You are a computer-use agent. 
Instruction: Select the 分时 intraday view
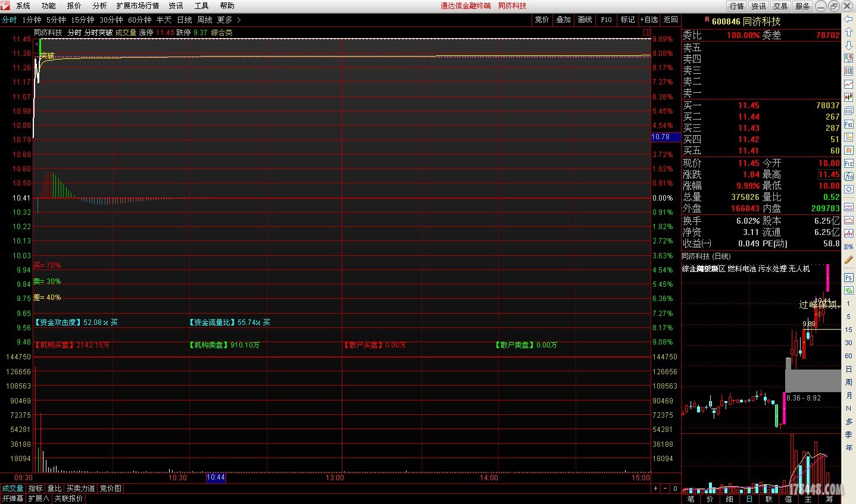point(10,20)
